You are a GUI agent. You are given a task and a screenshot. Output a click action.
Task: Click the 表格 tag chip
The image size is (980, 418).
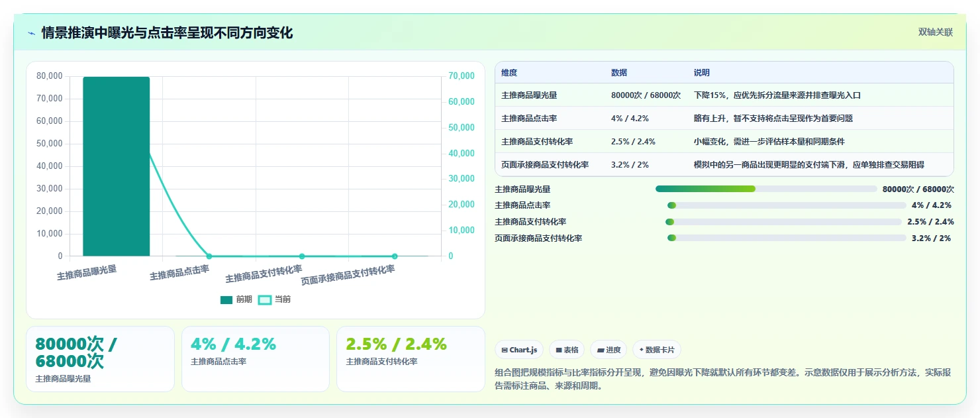(567, 350)
